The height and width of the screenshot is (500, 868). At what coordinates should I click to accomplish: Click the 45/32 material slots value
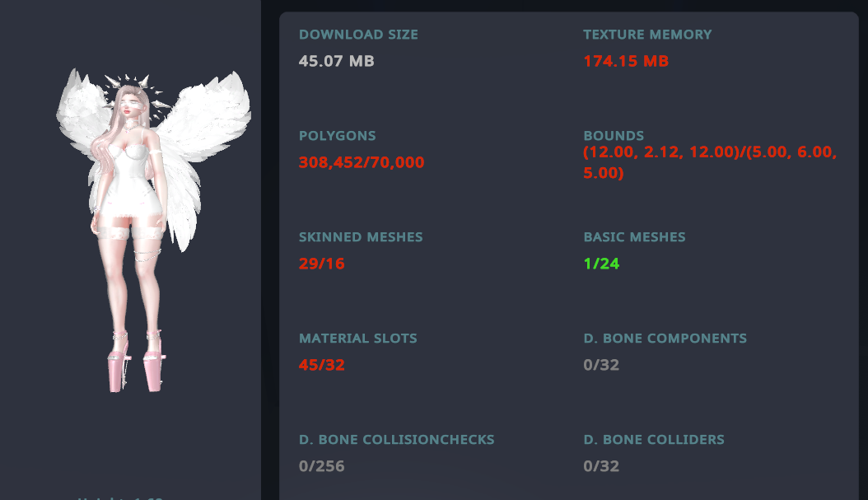pyautogui.click(x=322, y=365)
